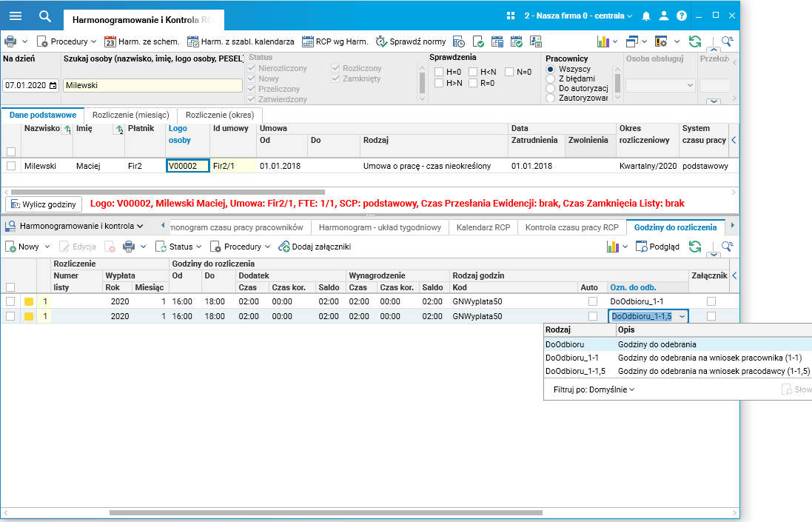Open the Filtruj po: Domyślnie dropdown
This screenshot has width=812, height=522.
594,389
